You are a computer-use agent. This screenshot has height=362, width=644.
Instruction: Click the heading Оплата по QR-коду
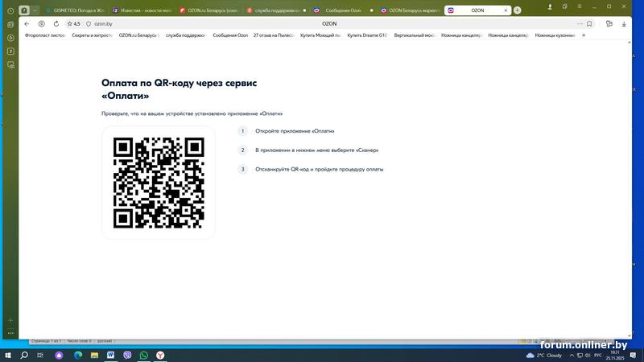coord(179,89)
